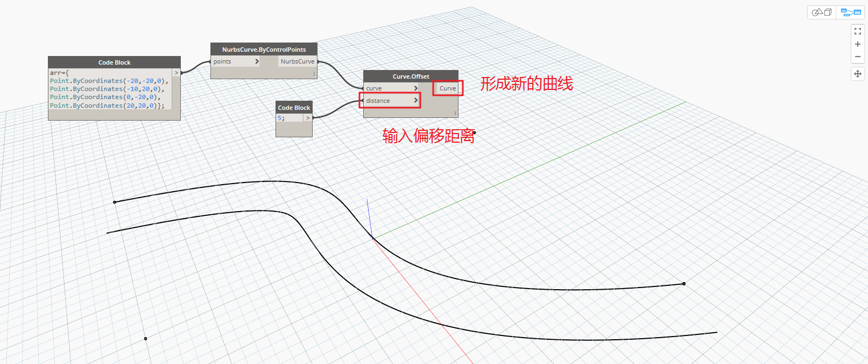
Task: Activate the pan mode icon
Action: click(858, 74)
